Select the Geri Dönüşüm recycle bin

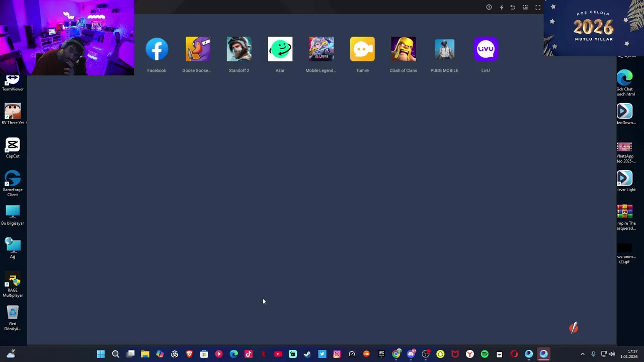(x=13, y=318)
